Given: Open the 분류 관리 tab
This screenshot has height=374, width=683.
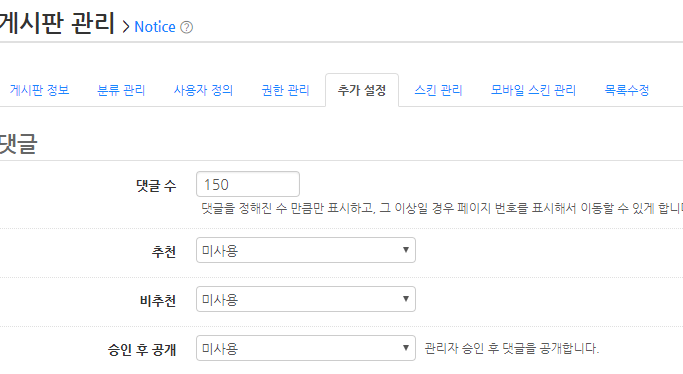Looking at the screenshot, I should coord(121,90).
